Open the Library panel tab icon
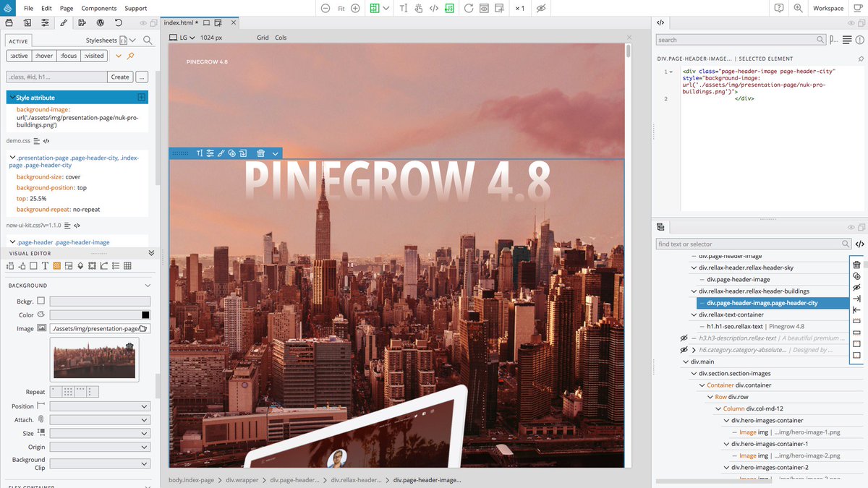This screenshot has width=868, height=488. point(9,22)
